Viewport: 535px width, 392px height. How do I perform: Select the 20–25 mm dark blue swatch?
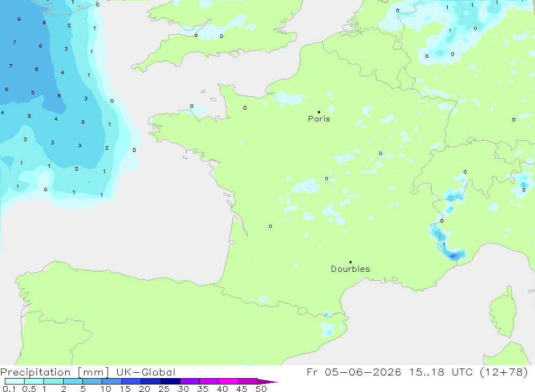[151, 381]
